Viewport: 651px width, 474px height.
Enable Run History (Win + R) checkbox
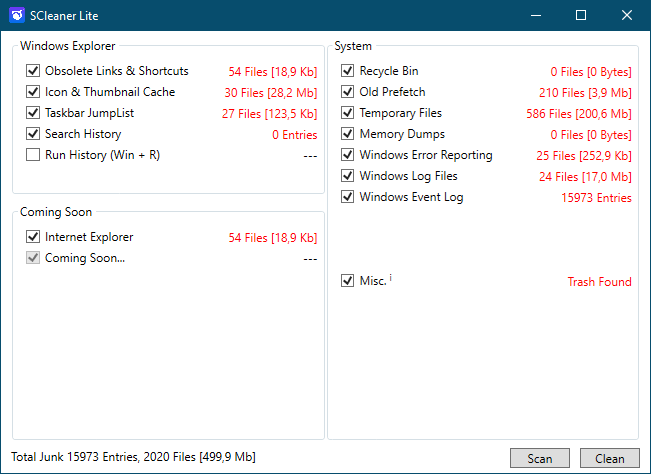[x=33, y=155]
